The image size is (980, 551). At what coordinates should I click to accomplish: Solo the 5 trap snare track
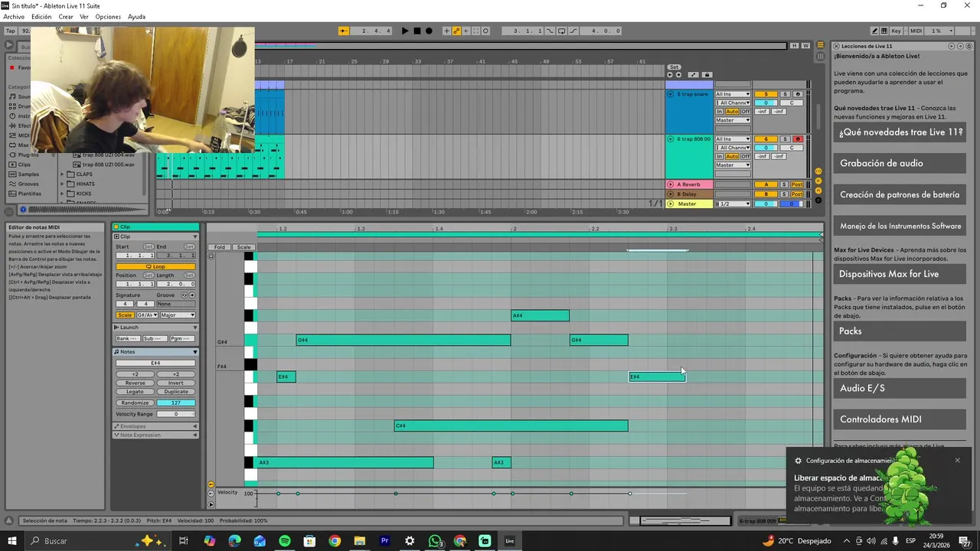(785, 94)
